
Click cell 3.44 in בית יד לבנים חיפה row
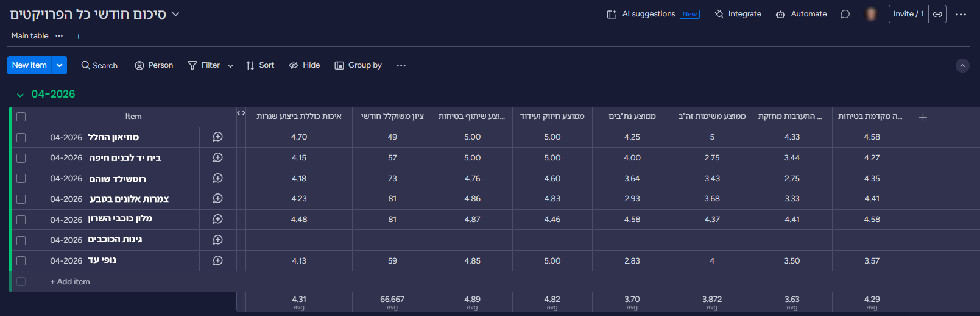click(x=792, y=158)
